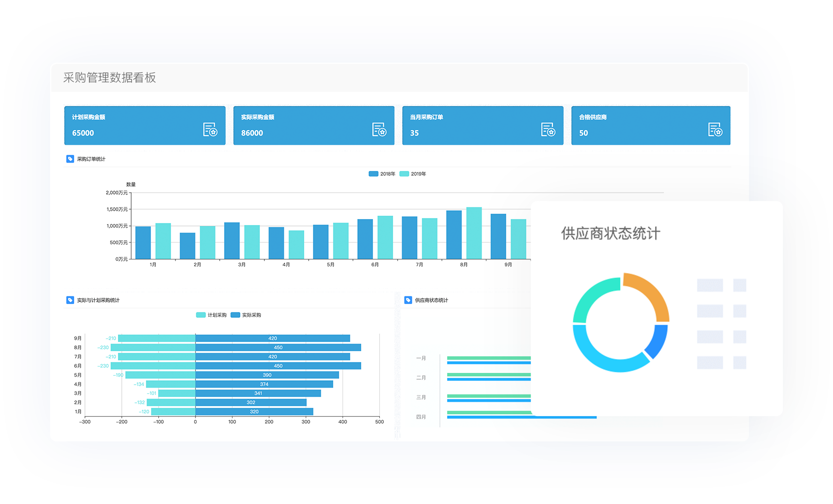The width and height of the screenshot is (833, 504).
Task: Click the tag icon beside 实际与计划采购统计
Action: [x=70, y=300]
